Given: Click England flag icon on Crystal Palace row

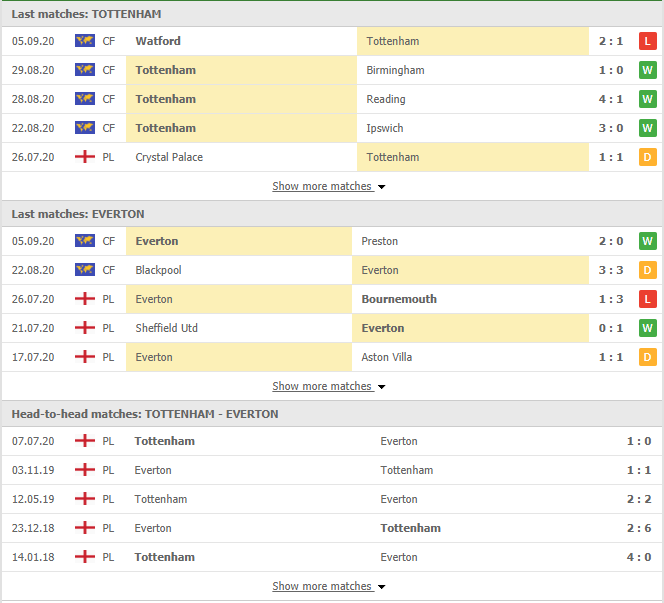Looking at the screenshot, I should tap(85, 157).
